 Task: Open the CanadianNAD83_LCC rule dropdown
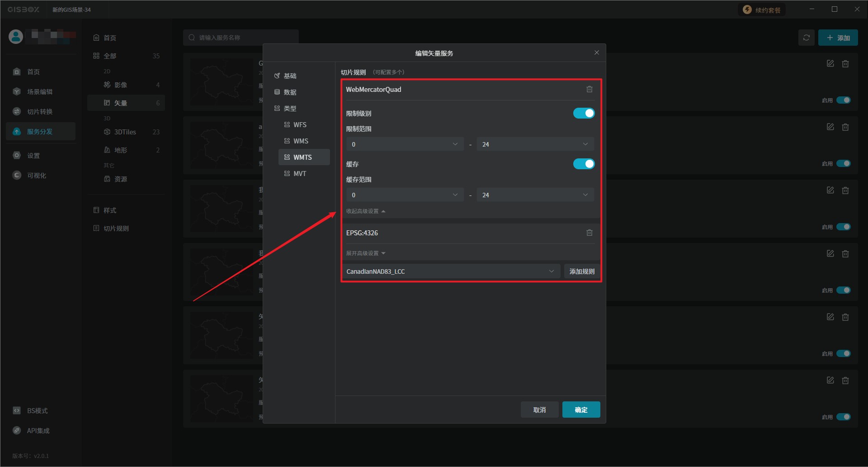(450, 272)
